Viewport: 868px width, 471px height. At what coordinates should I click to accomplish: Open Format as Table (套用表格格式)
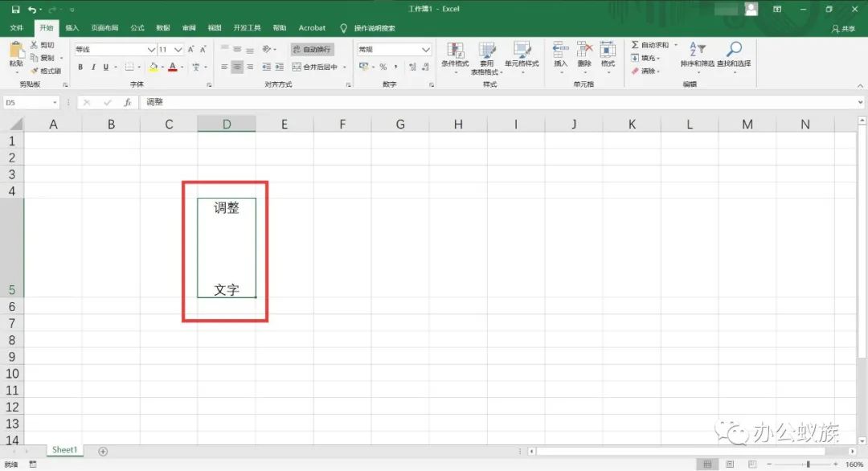(486, 58)
